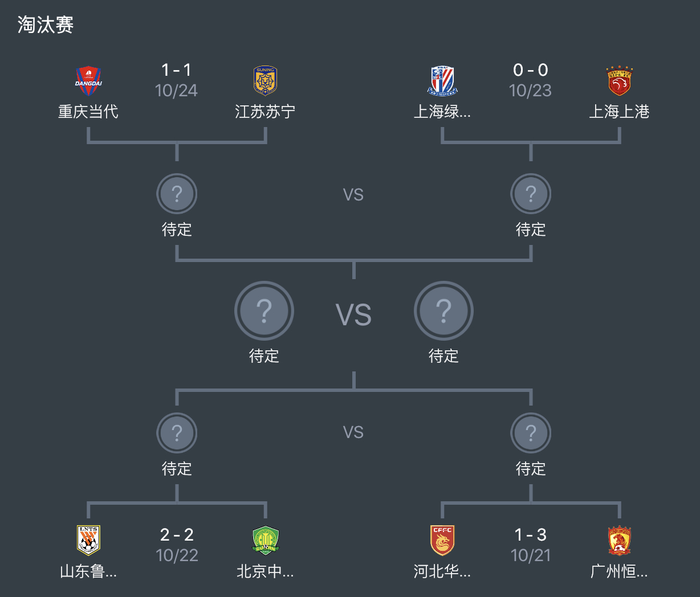Image resolution: width=700 pixels, height=597 pixels.
Task: Click the bottom-right 待定 bracket slot
Action: point(531,432)
